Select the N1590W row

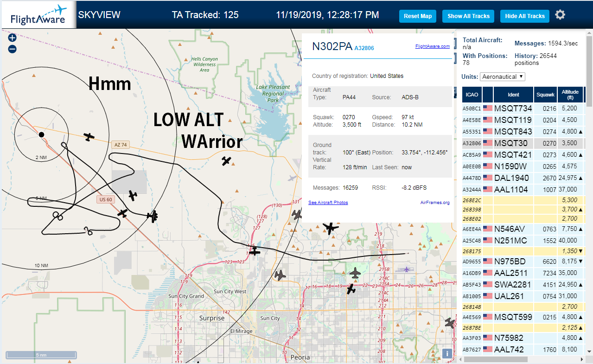click(523, 166)
